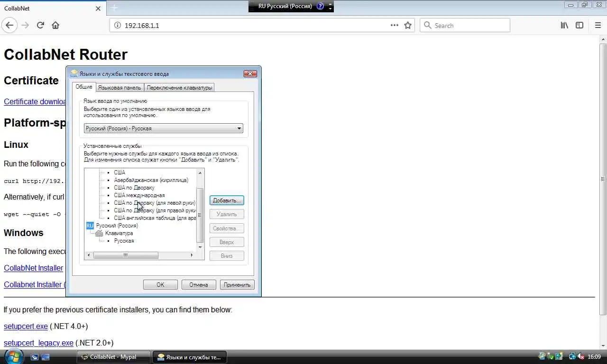
Task: Confirm dialog with OK button
Action: click(160, 285)
